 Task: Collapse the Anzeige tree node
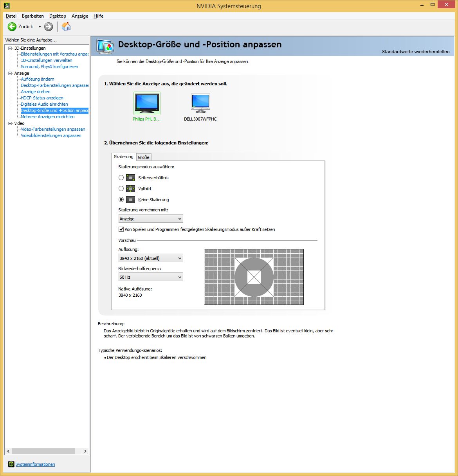click(10, 73)
